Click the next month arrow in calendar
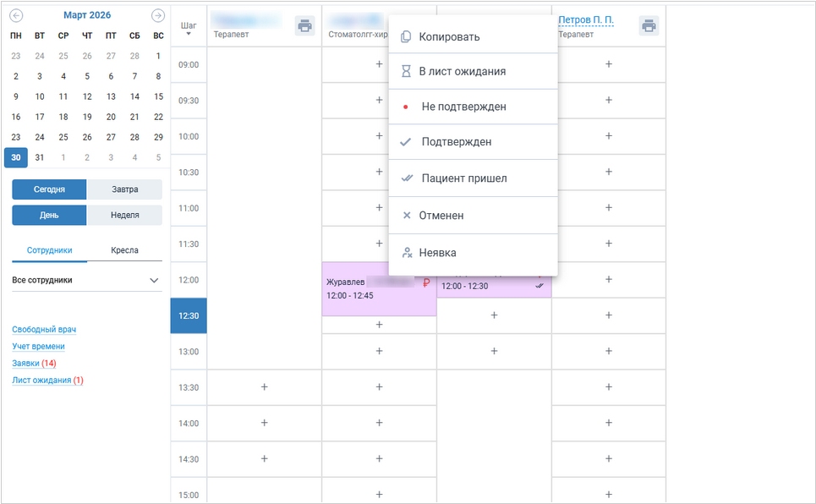 (x=157, y=15)
